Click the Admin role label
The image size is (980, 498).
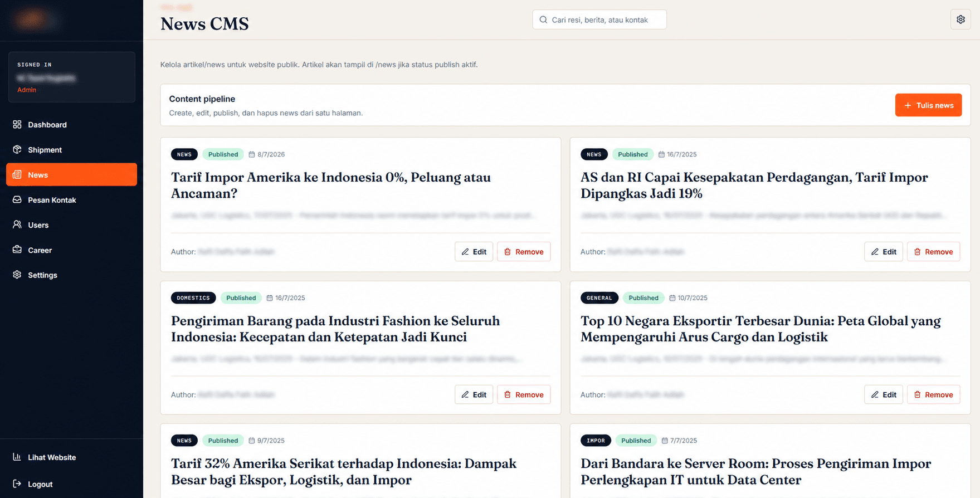[x=27, y=90]
